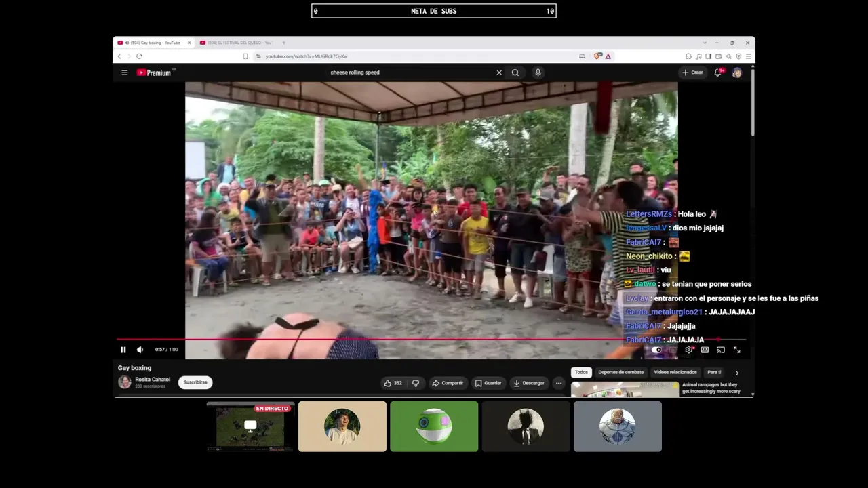The width and height of the screenshot is (868, 488).
Task: Bookmark the page with the bookmark icon
Action: pyautogui.click(x=245, y=56)
